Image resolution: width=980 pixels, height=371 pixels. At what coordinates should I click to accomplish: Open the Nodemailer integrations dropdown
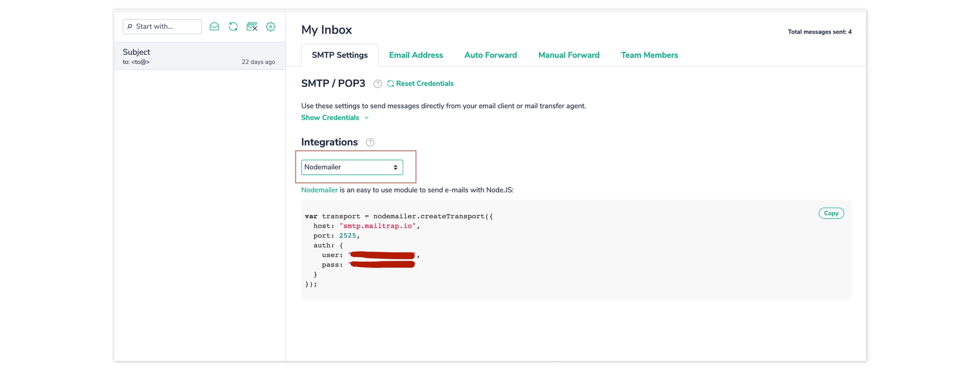click(352, 167)
